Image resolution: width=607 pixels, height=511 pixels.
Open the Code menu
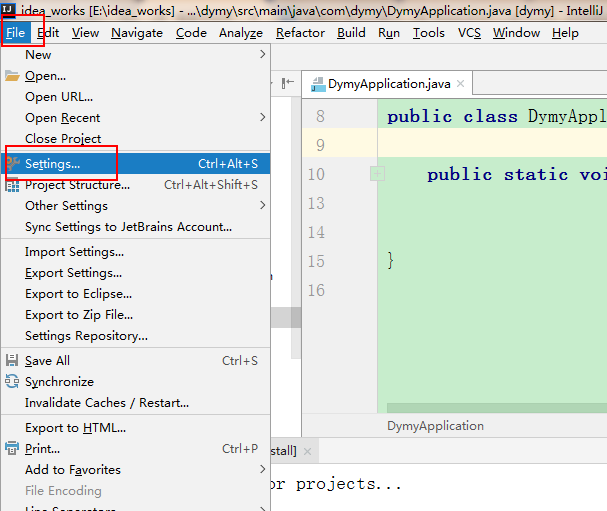[191, 33]
